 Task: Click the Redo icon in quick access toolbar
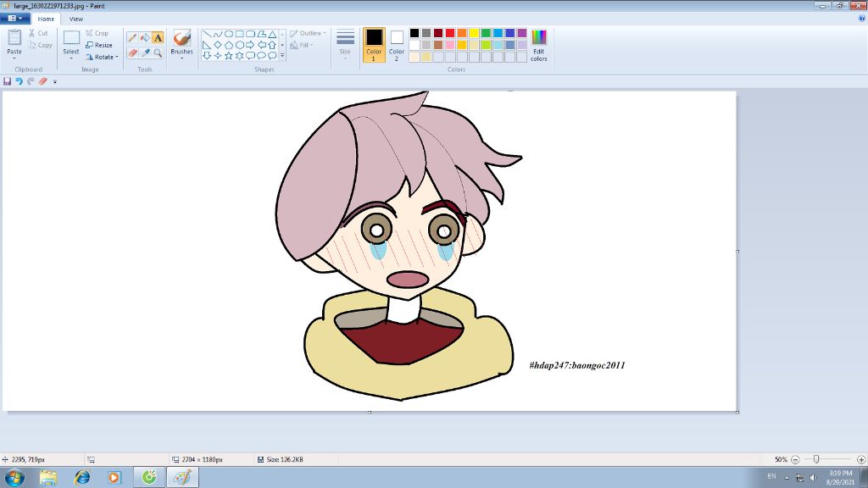pyautogui.click(x=31, y=81)
